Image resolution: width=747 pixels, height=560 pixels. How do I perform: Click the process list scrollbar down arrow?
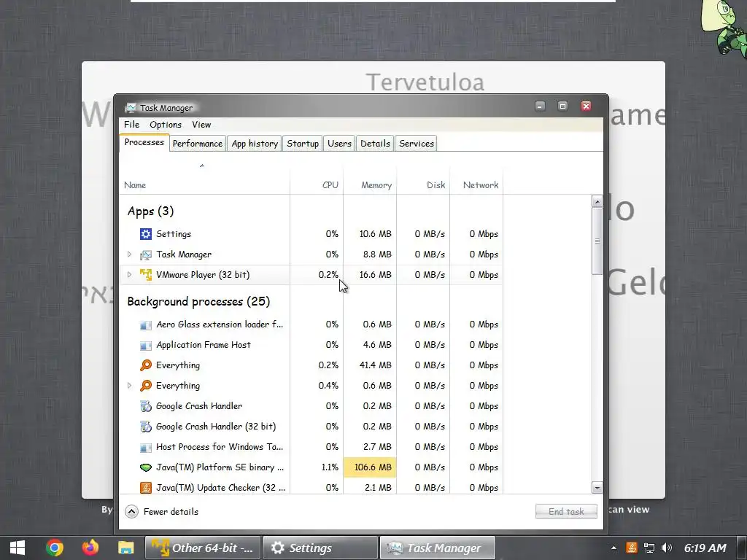click(597, 487)
